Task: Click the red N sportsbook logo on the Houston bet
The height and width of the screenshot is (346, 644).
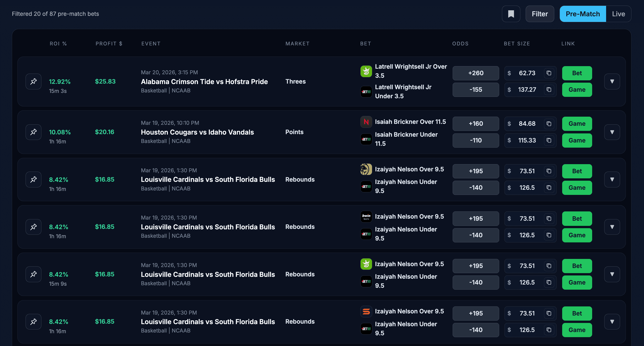Action: (x=366, y=122)
